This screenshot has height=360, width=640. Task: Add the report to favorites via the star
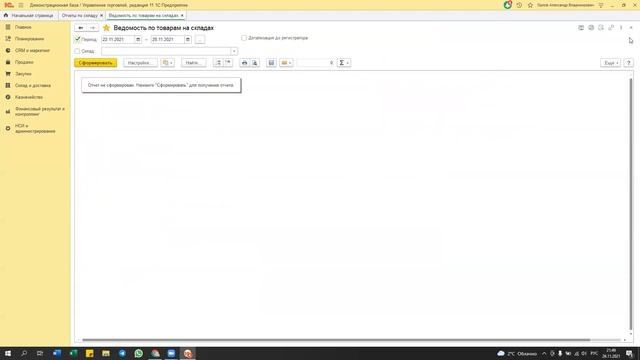(x=107, y=28)
